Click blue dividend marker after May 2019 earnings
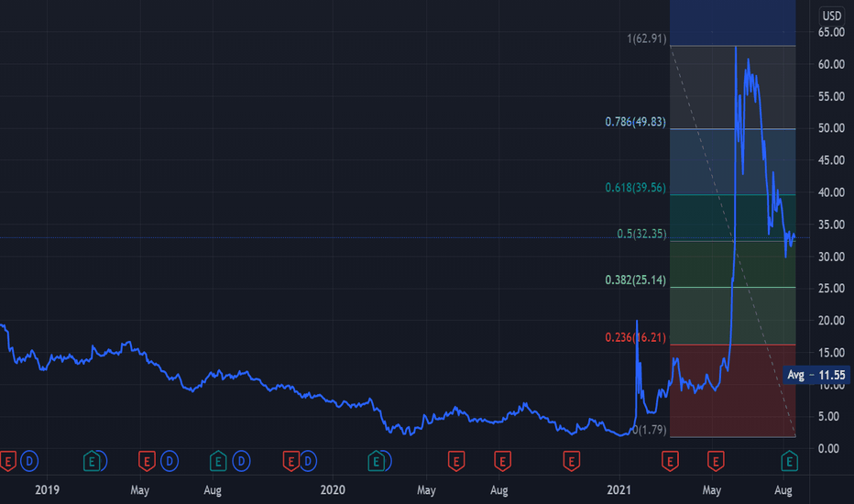This screenshot has height=504, width=854. [170, 462]
